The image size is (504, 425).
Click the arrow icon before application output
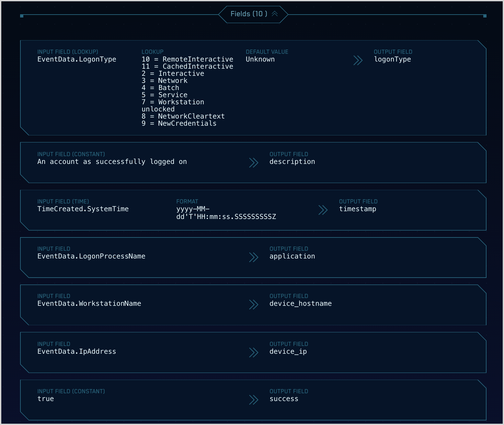(254, 257)
